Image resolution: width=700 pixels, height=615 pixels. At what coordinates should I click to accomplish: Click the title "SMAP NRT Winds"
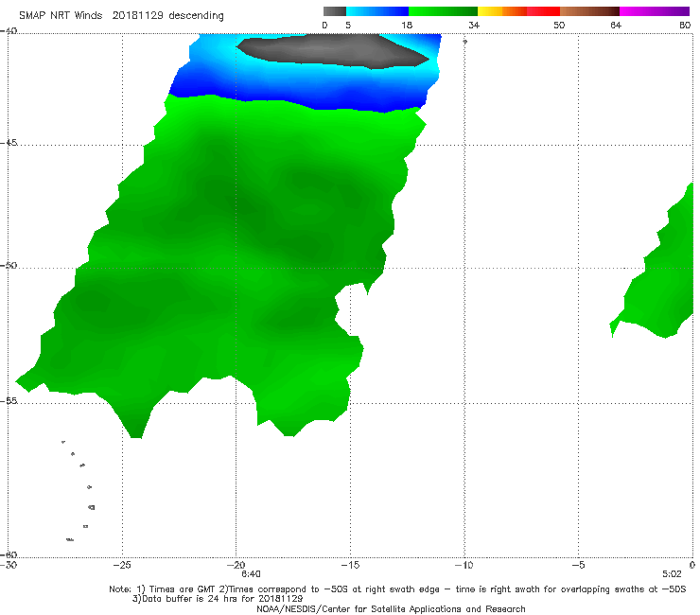coord(61,16)
